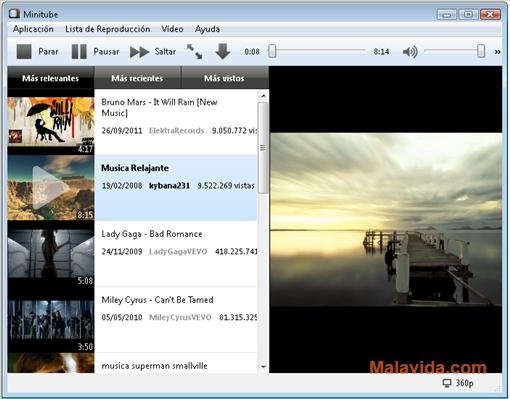Click the ElektraRecords uploader name
This screenshot has height=399, width=510.
[176, 131]
